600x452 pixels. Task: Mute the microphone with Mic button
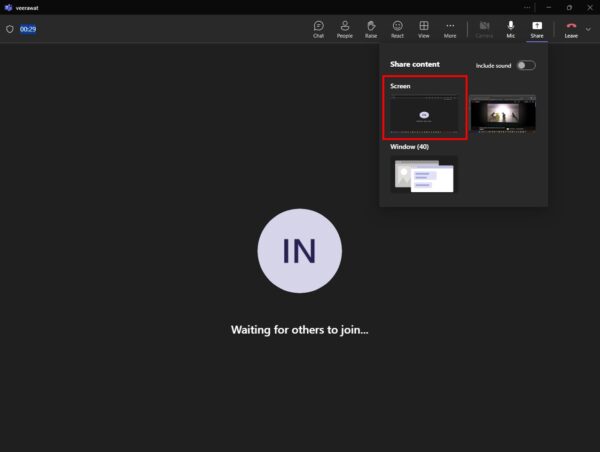[511, 28]
